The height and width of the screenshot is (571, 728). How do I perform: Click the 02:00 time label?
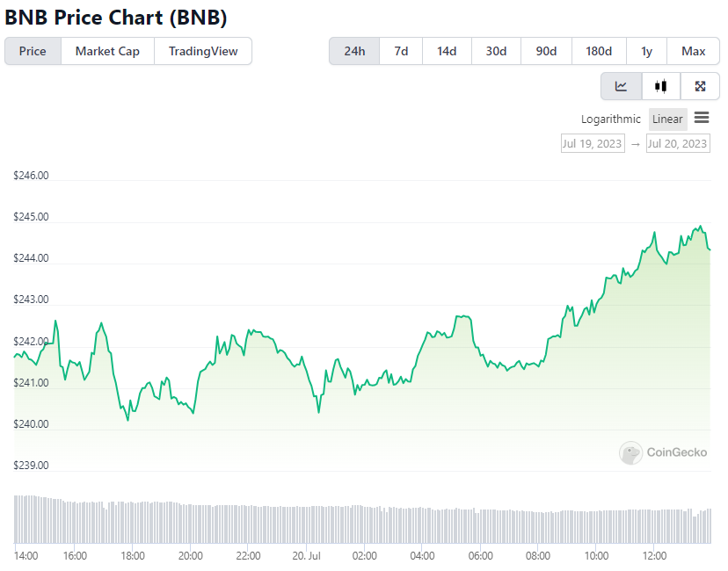click(x=365, y=556)
